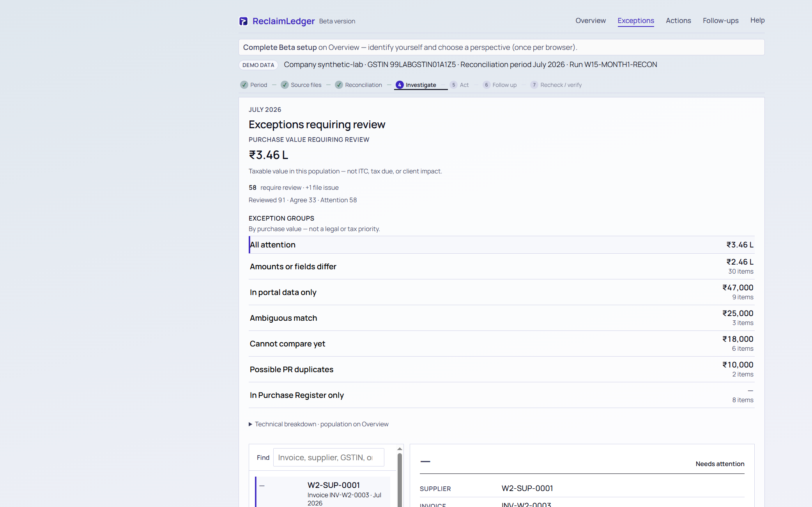Select the Possible PR duplicates group
The image size is (812, 507).
(x=501, y=369)
